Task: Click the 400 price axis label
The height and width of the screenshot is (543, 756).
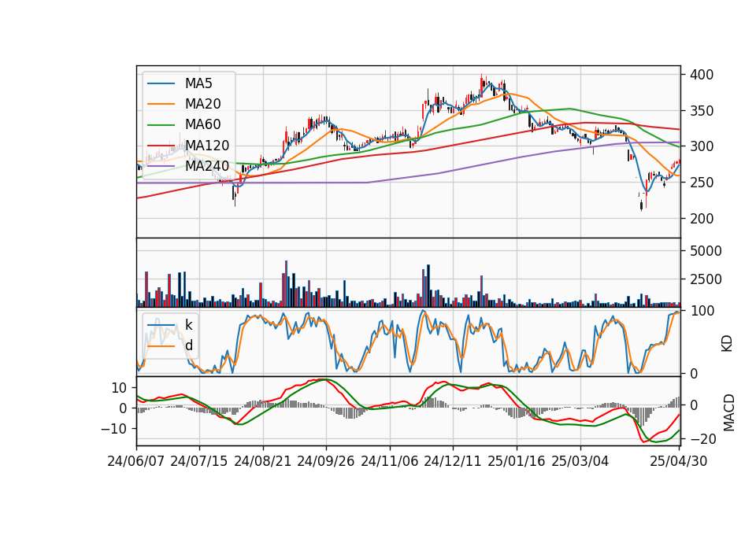Action: [702, 75]
